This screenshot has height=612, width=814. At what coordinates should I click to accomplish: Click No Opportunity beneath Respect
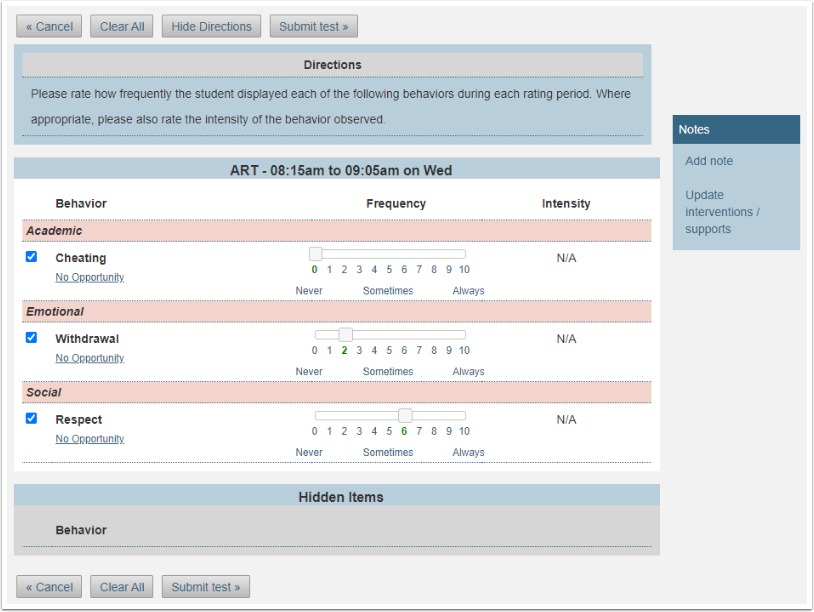click(x=89, y=438)
